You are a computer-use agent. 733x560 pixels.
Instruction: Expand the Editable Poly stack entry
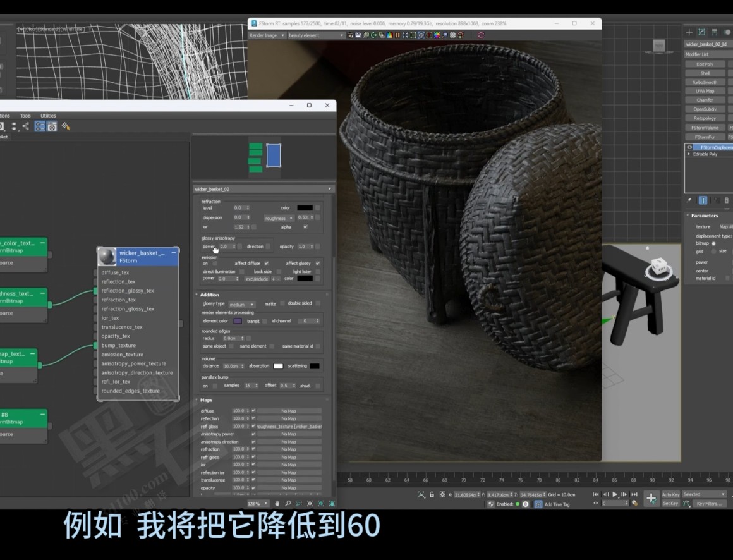click(689, 154)
